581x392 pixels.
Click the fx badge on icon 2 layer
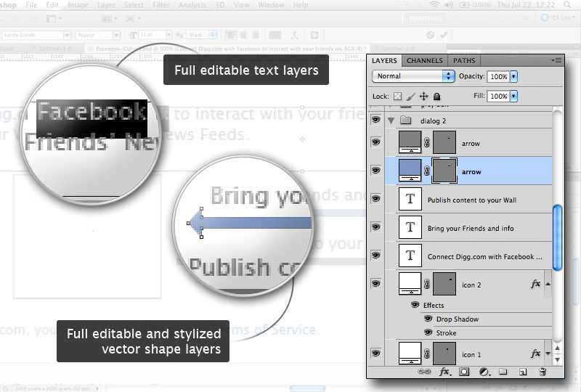tap(535, 284)
